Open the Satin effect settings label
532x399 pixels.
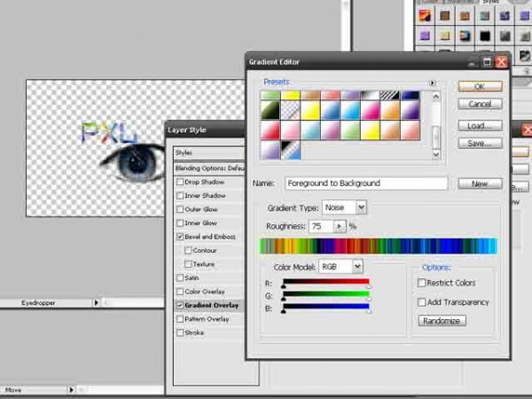click(x=192, y=278)
